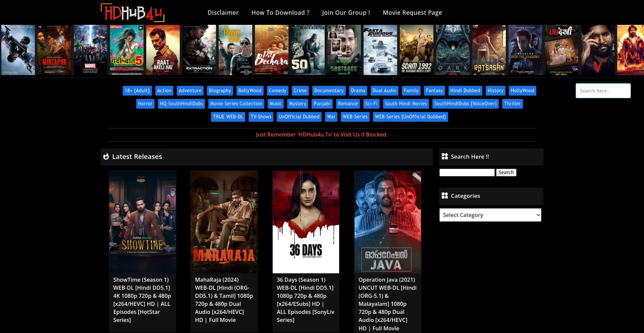Open the Marvel Cinematic Universe poster
644x333 pixels.
[91, 50]
